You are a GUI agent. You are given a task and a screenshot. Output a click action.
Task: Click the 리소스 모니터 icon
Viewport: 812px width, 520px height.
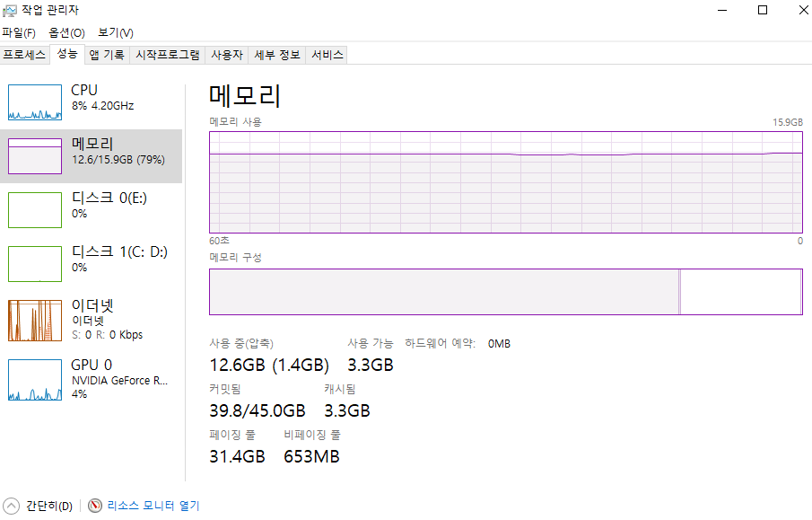(x=95, y=506)
